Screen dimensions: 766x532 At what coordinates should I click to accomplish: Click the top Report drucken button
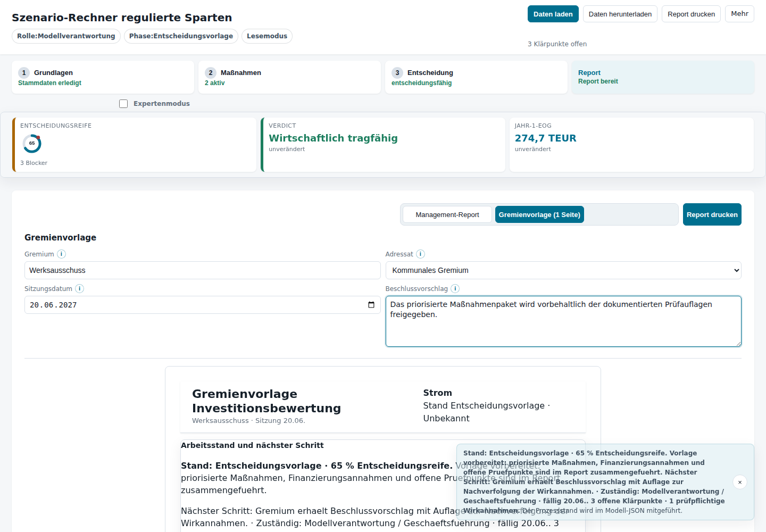(x=691, y=14)
